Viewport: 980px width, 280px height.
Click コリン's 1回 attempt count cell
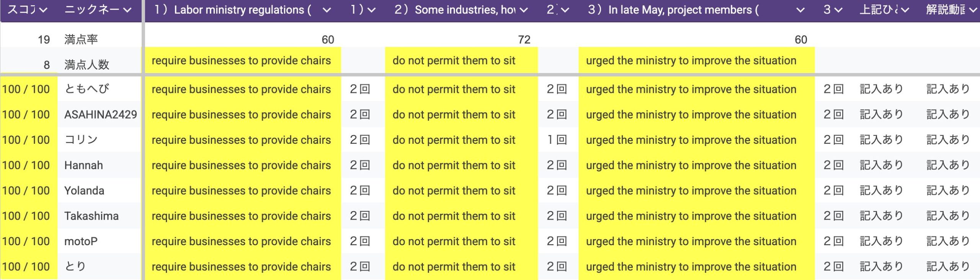pos(557,140)
